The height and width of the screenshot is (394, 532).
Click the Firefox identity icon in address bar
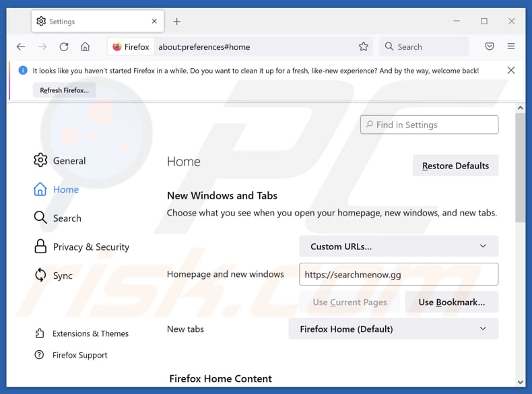(131, 46)
